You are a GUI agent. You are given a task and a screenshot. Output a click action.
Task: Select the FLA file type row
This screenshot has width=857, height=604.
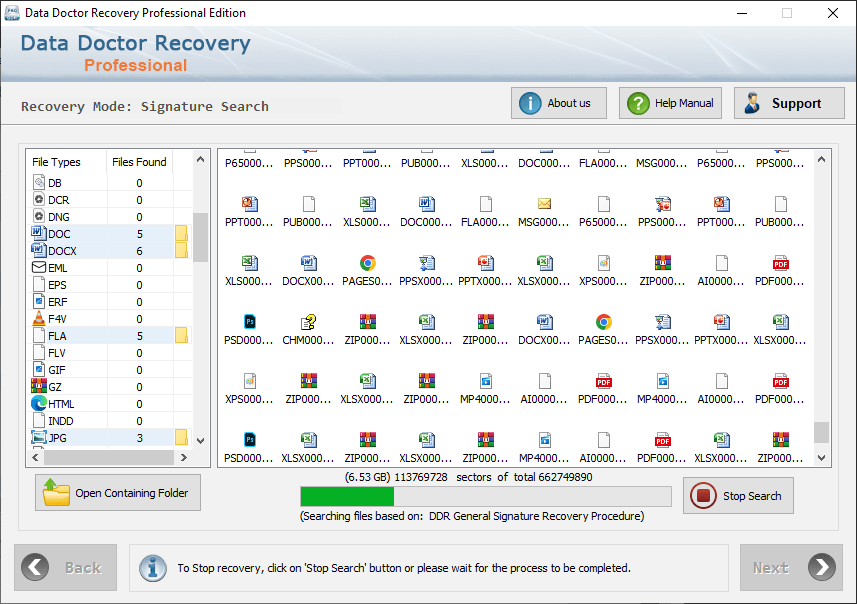pos(109,336)
